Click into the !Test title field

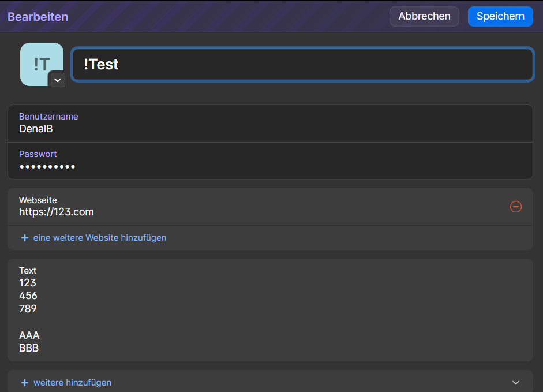(x=301, y=64)
